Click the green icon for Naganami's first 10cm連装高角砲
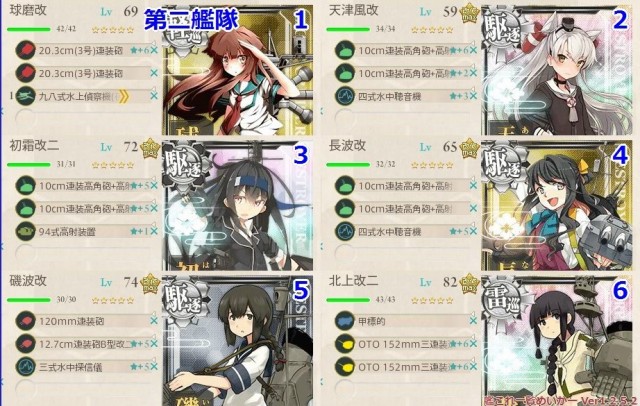 coord(345,185)
